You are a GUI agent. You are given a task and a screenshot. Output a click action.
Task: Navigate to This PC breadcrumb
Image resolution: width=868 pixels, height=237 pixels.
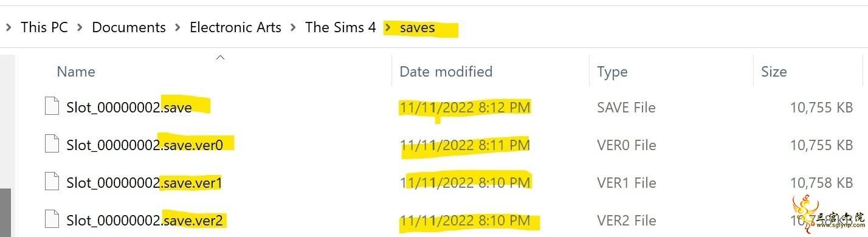pos(44,27)
